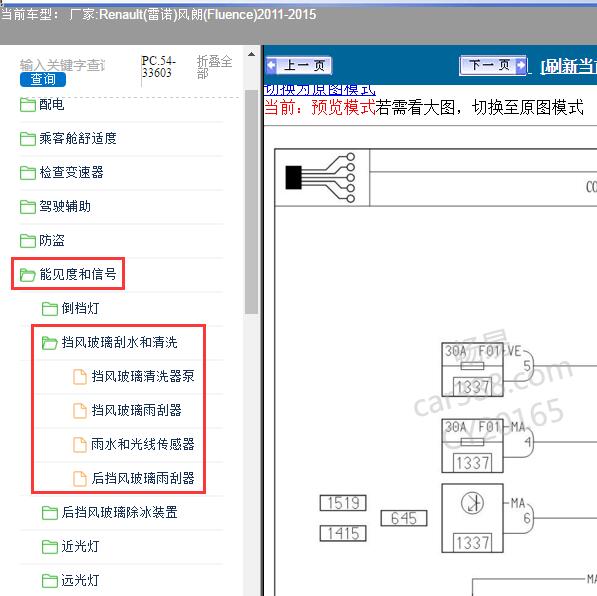Image resolution: width=597 pixels, height=596 pixels.
Task: Collapse the 能见度和信号 folder
Action: coord(78,274)
